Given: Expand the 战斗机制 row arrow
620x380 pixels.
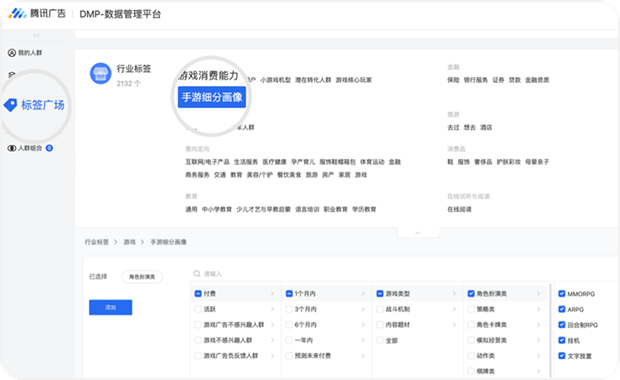Looking at the screenshot, I should (x=454, y=309).
